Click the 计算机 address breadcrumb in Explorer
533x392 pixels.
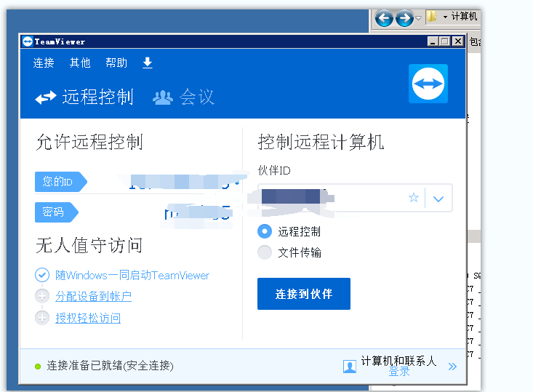[464, 16]
